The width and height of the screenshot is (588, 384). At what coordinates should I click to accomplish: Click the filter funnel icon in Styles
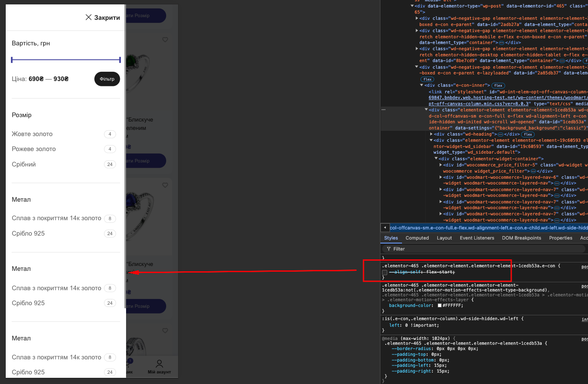[389, 249]
